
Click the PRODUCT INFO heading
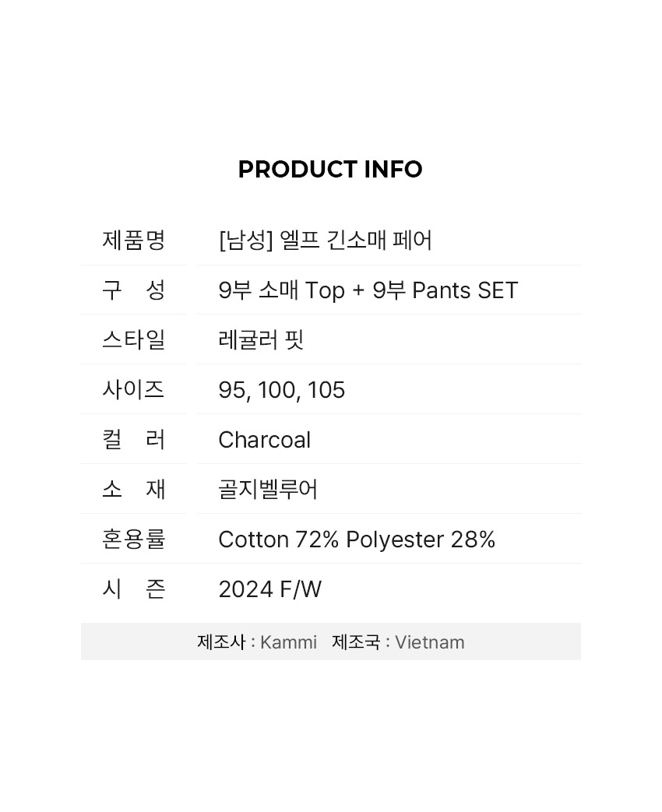(330, 170)
